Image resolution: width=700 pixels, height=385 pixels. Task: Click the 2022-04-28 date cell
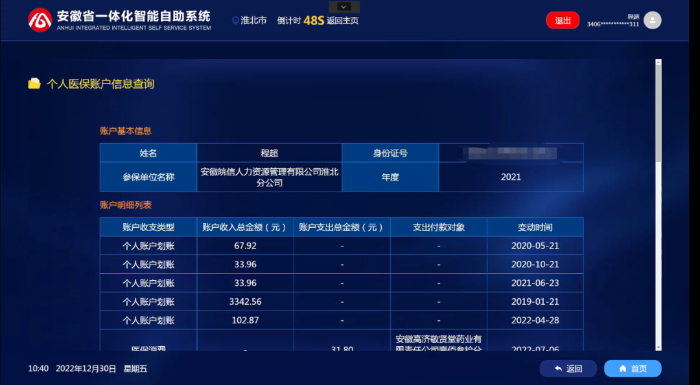[x=535, y=320]
